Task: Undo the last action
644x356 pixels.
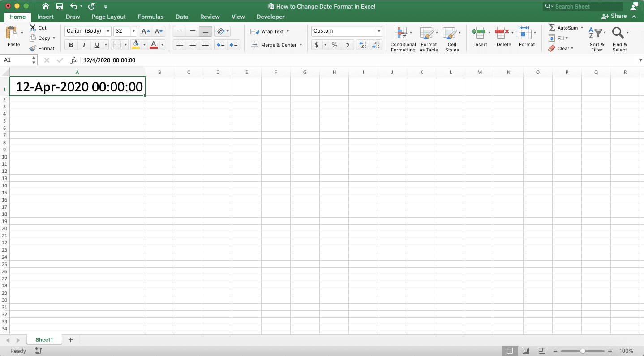Action: [x=74, y=6]
